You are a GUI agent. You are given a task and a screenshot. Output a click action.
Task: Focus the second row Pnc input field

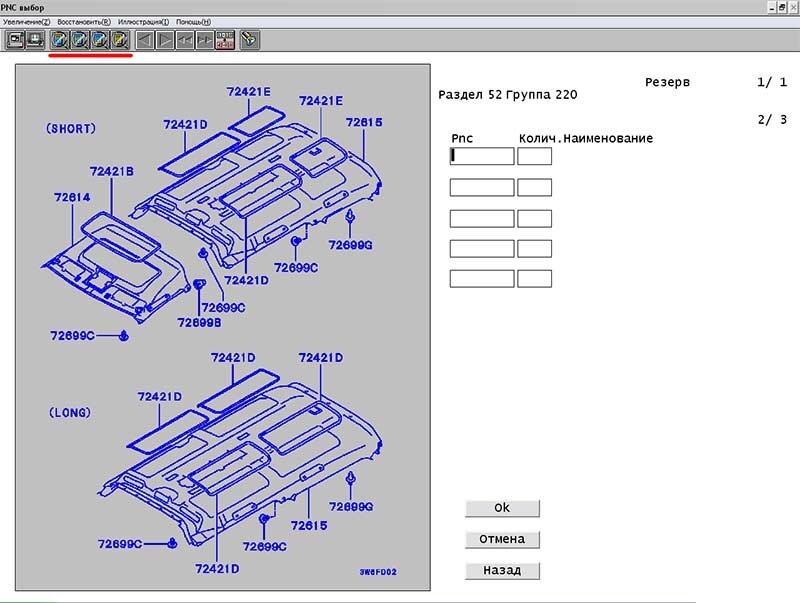[482, 187]
